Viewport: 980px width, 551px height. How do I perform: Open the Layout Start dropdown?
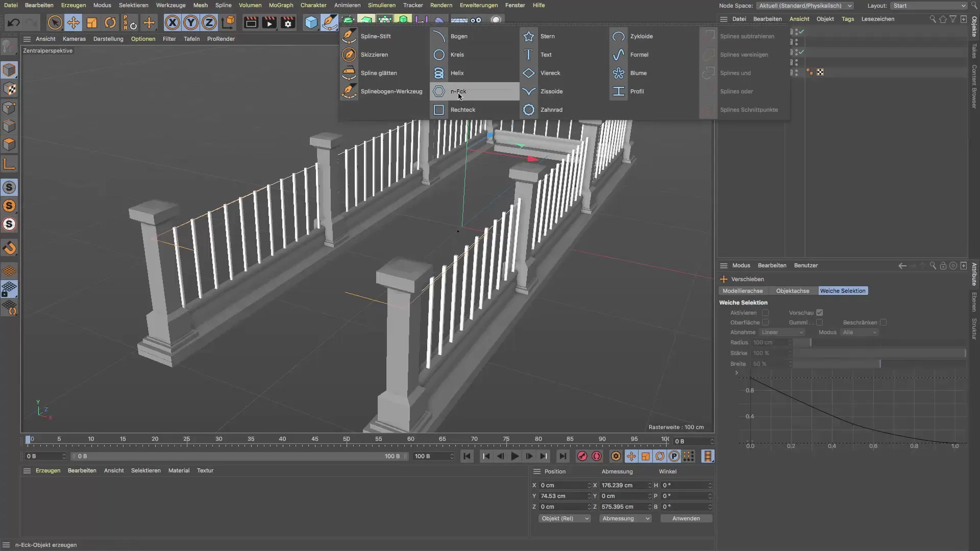(929, 6)
